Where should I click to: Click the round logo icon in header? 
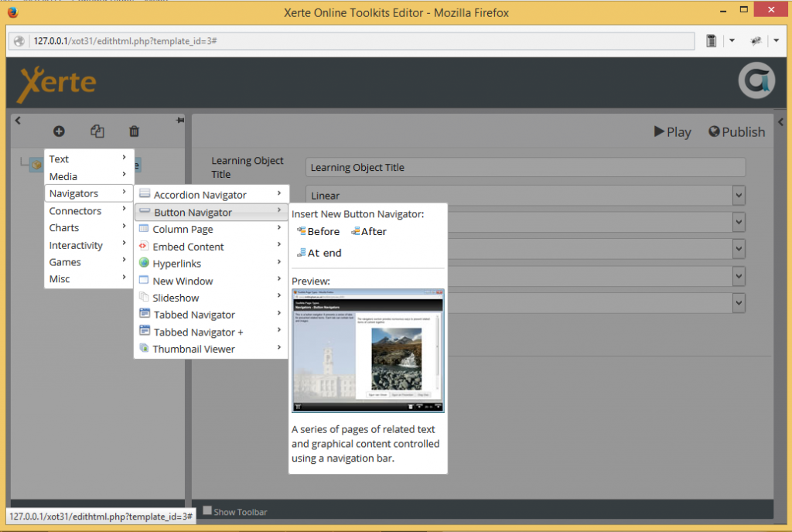[756, 80]
